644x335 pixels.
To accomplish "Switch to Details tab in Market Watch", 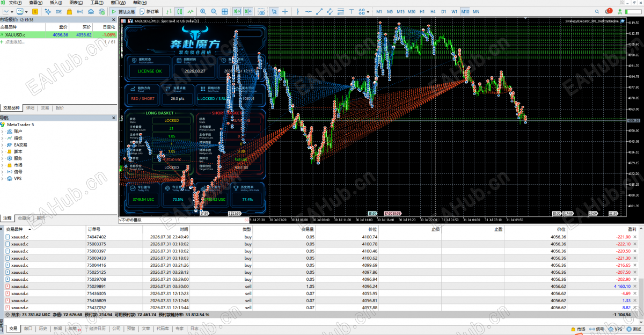I will tap(31, 108).
